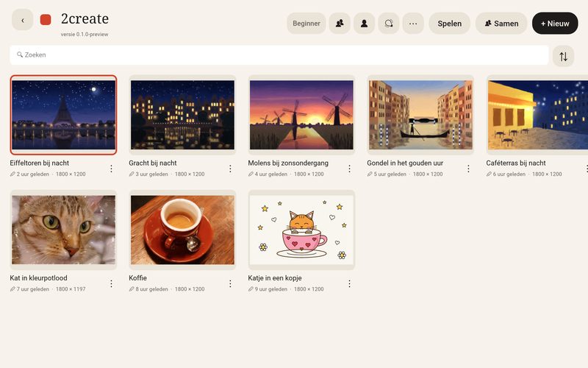Open the Caféterras bij nacht thumbnail

537,115
